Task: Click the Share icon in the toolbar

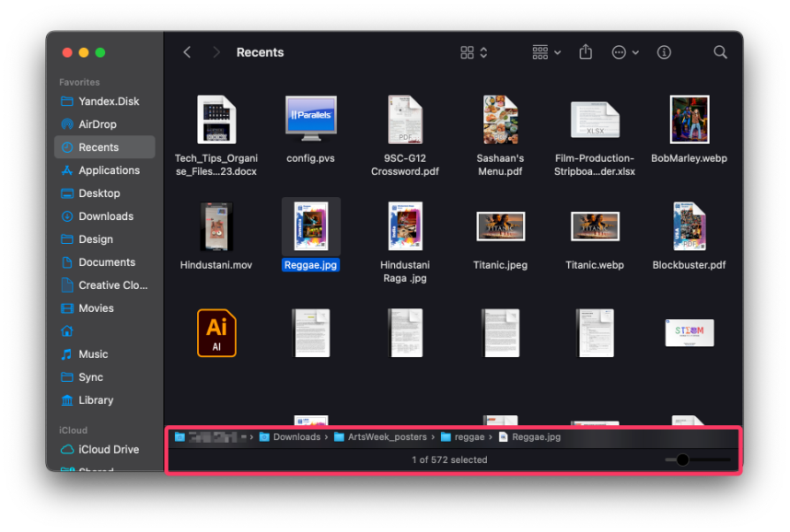Action: (x=585, y=52)
